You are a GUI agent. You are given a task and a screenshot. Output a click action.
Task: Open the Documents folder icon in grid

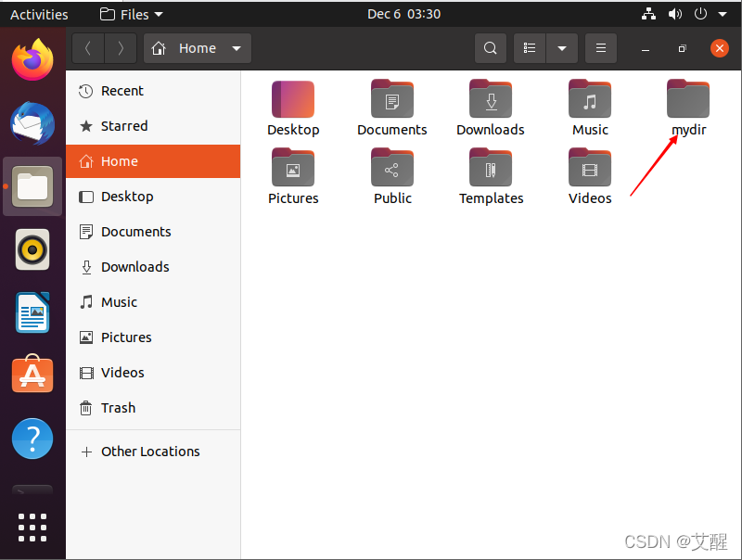point(391,99)
